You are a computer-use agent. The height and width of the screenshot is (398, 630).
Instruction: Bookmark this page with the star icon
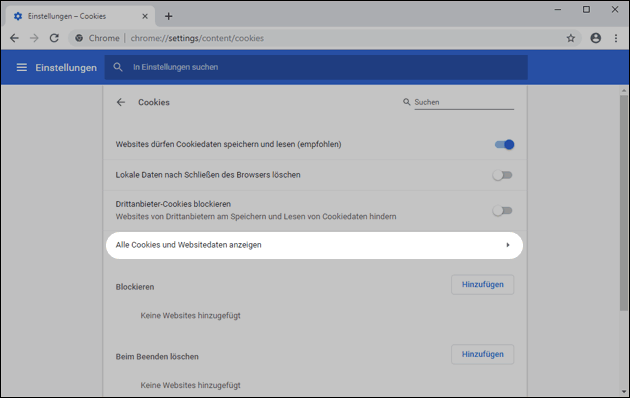(571, 38)
